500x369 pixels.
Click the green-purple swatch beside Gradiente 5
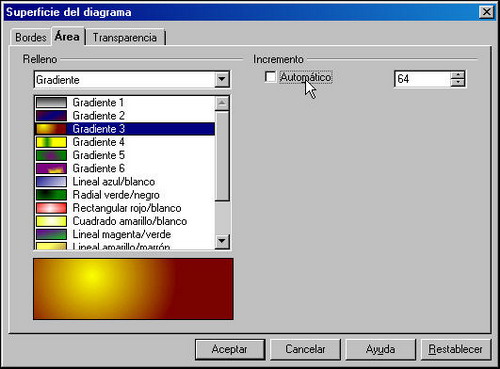pos(51,155)
